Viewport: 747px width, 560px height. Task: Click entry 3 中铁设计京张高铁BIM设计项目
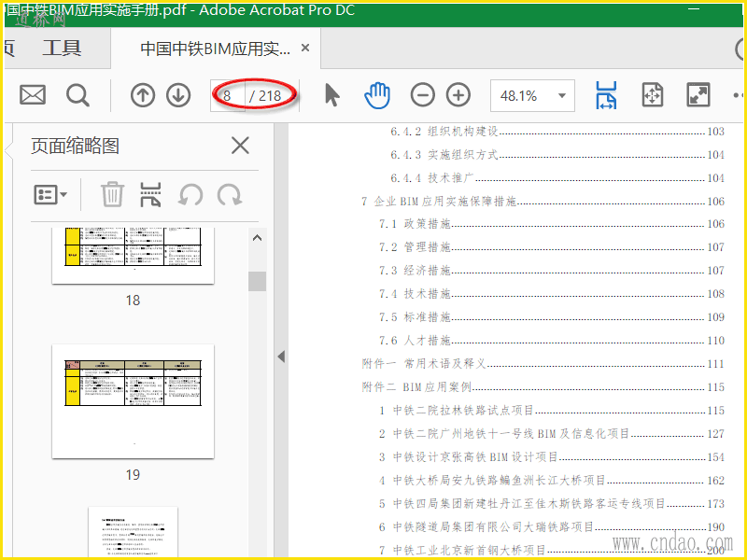(x=551, y=457)
